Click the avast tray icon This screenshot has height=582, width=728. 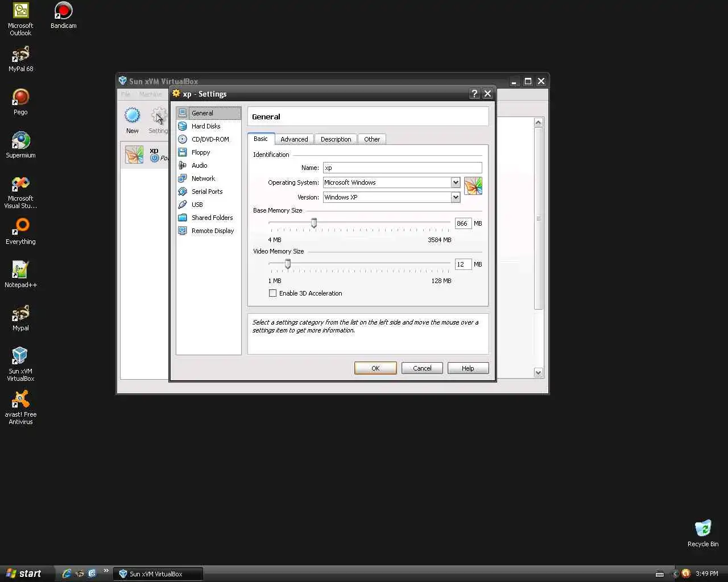[686, 573]
